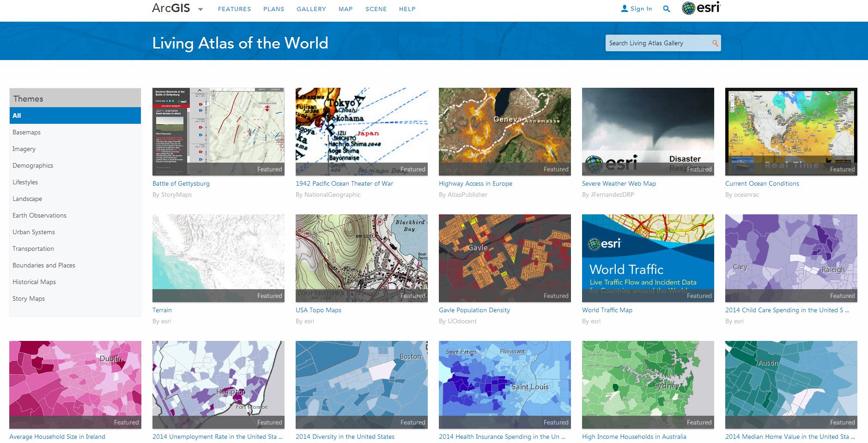Open the Highway Access in Europe thumbnail
This screenshot has width=868, height=443.
[x=505, y=132]
